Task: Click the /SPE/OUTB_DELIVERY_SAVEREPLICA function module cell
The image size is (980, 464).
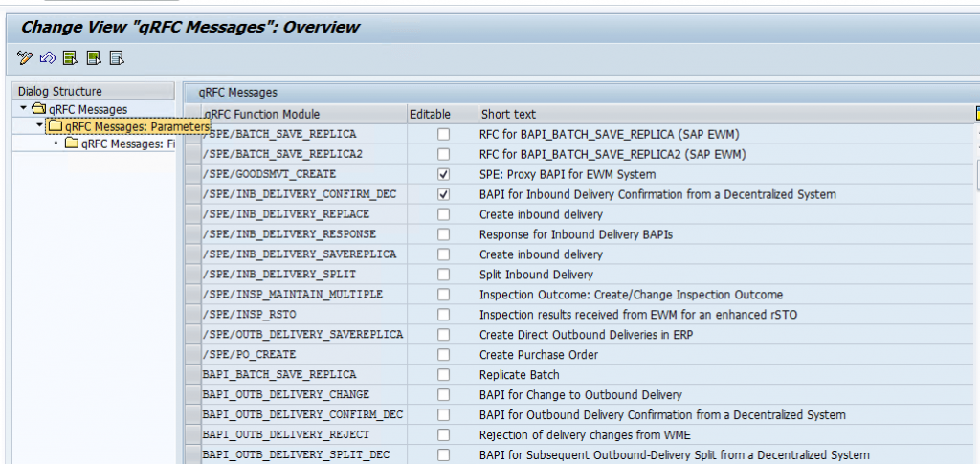Action: [x=303, y=335]
